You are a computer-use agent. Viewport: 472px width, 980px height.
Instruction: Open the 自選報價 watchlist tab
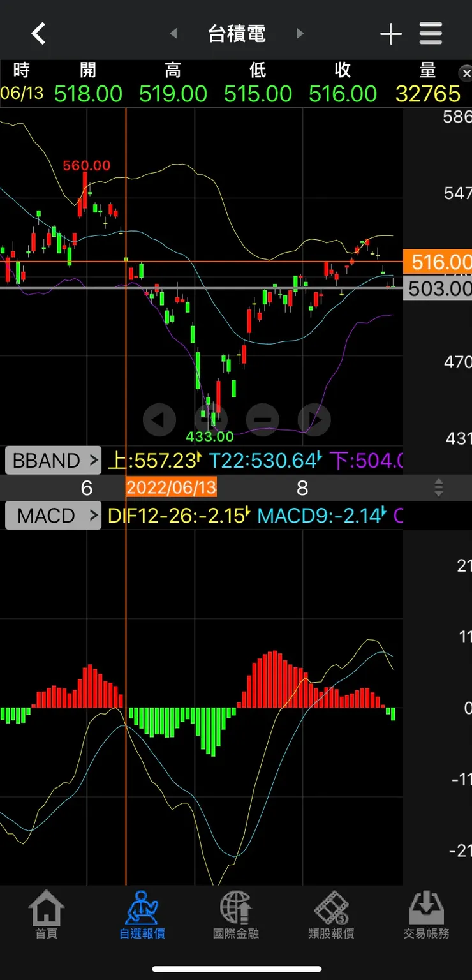point(142,916)
